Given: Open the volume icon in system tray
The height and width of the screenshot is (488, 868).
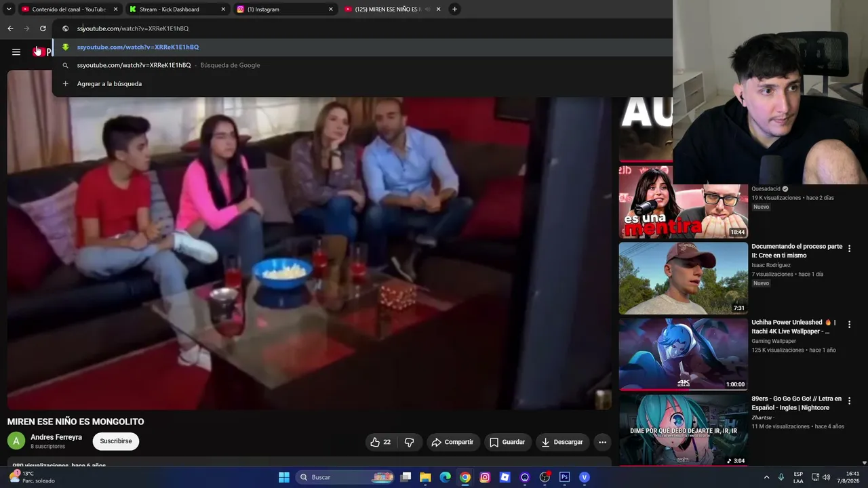Looking at the screenshot, I should click(x=826, y=477).
